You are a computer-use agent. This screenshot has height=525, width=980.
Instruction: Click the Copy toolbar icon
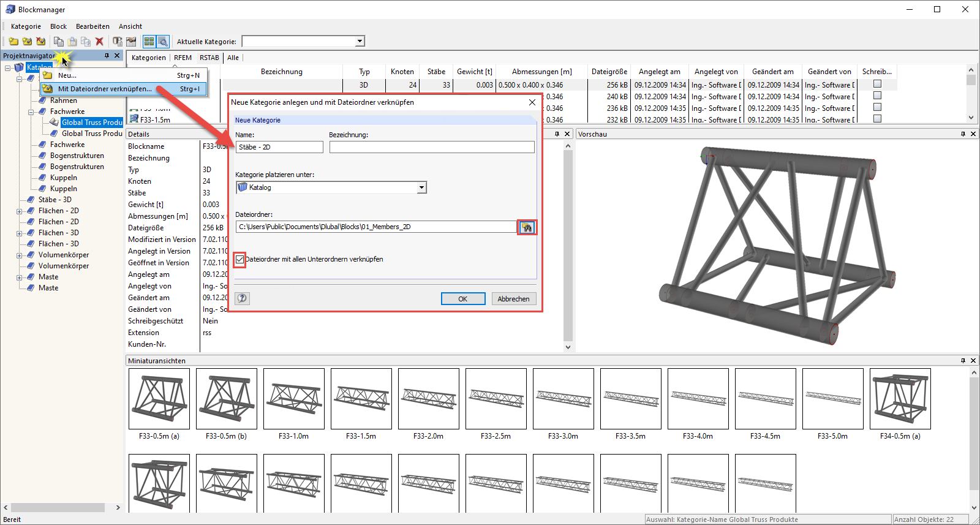click(x=59, y=42)
